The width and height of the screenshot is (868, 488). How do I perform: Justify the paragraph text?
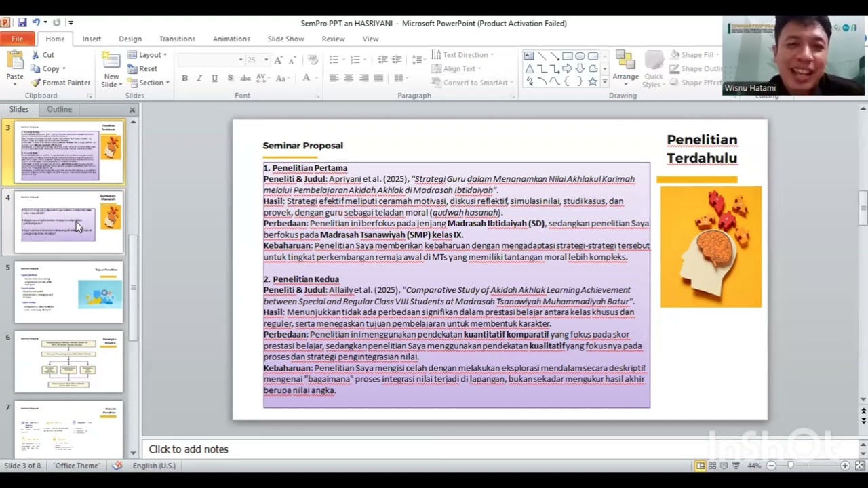pos(378,78)
